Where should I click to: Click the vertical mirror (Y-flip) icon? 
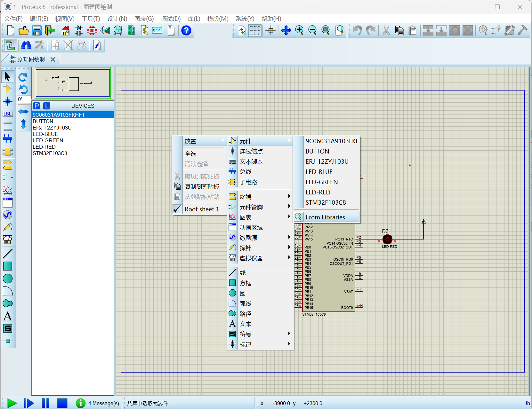click(x=23, y=124)
